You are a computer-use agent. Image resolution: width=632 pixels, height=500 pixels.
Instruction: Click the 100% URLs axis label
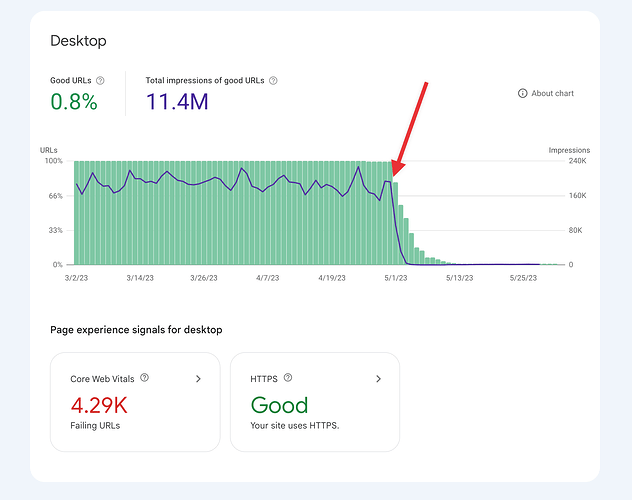54,161
